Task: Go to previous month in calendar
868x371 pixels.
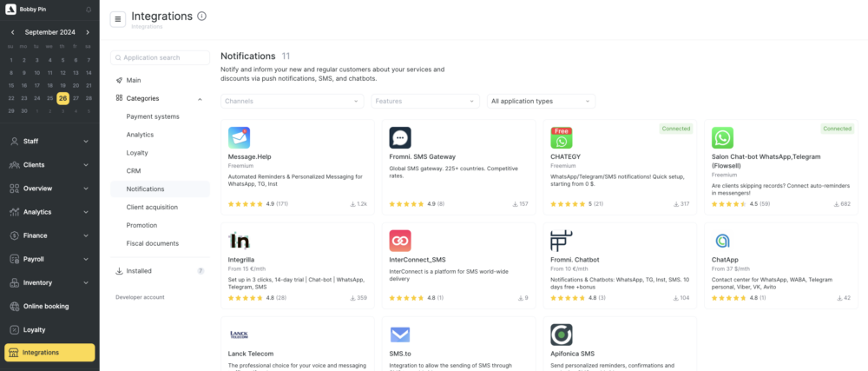Action: 13,32
